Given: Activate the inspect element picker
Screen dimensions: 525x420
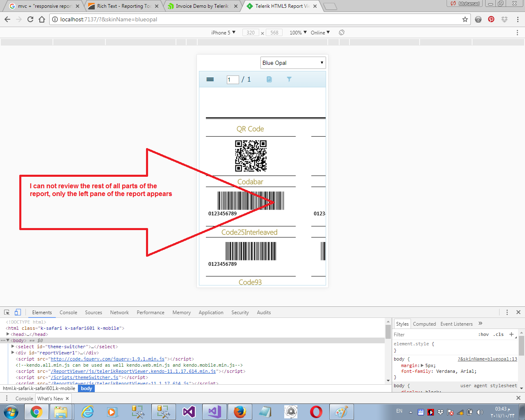Looking at the screenshot, I should tap(7, 312).
